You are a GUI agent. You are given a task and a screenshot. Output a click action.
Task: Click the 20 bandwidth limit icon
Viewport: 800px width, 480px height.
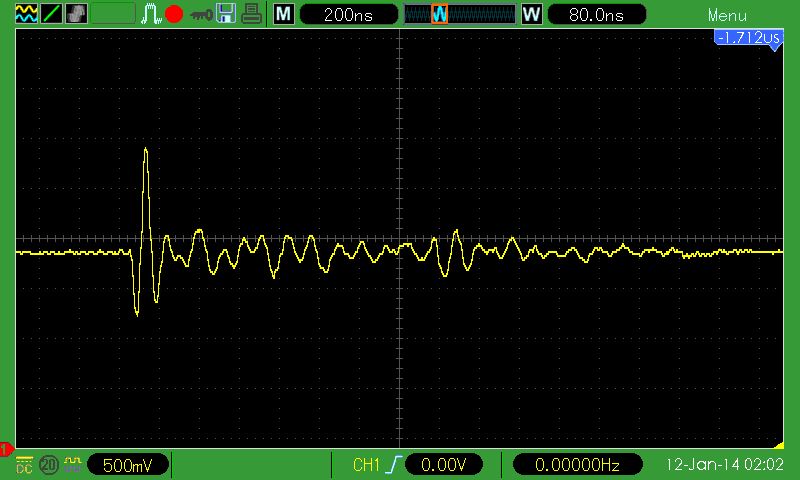tap(49, 465)
